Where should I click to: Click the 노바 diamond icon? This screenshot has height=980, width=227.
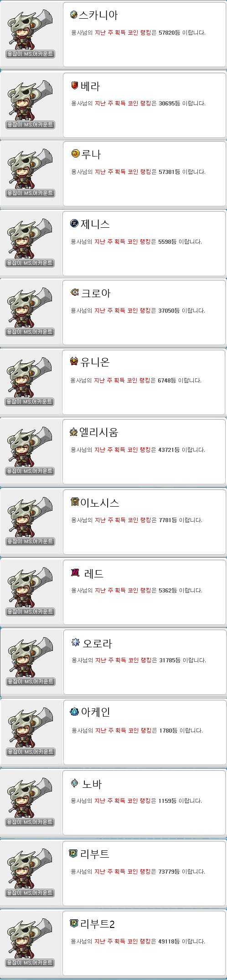click(x=75, y=783)
